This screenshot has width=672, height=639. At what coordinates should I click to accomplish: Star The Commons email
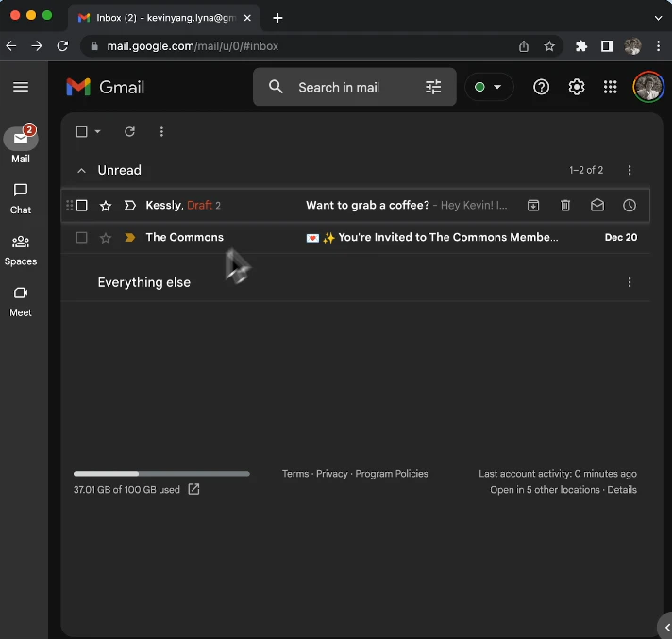(106, 238)
